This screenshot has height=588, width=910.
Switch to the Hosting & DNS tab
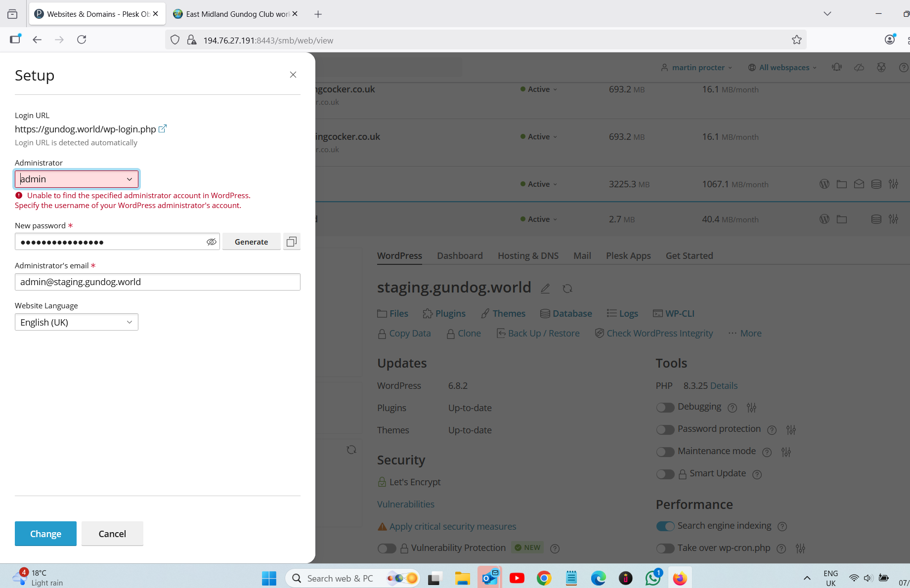(x=528, y=255)
